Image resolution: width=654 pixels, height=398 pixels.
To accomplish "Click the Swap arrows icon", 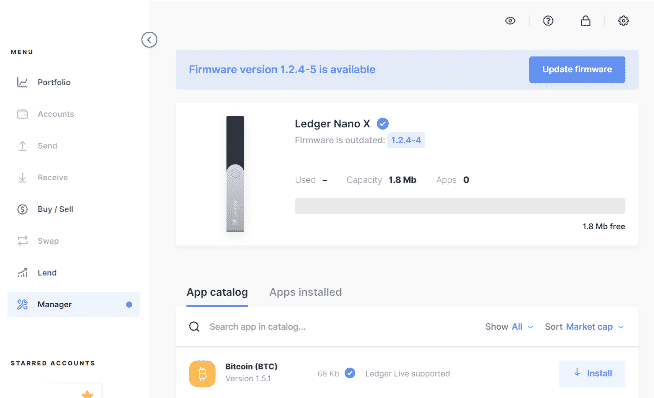I will coord(22,241).
